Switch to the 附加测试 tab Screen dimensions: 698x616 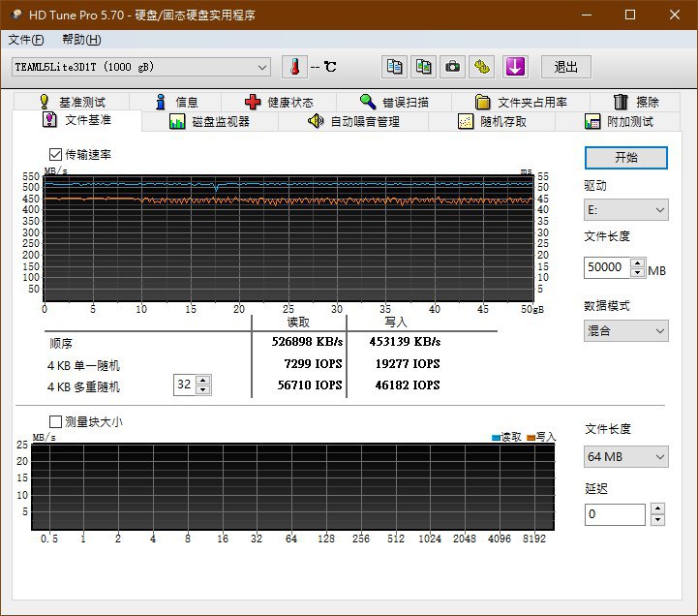tap(618, 122)
